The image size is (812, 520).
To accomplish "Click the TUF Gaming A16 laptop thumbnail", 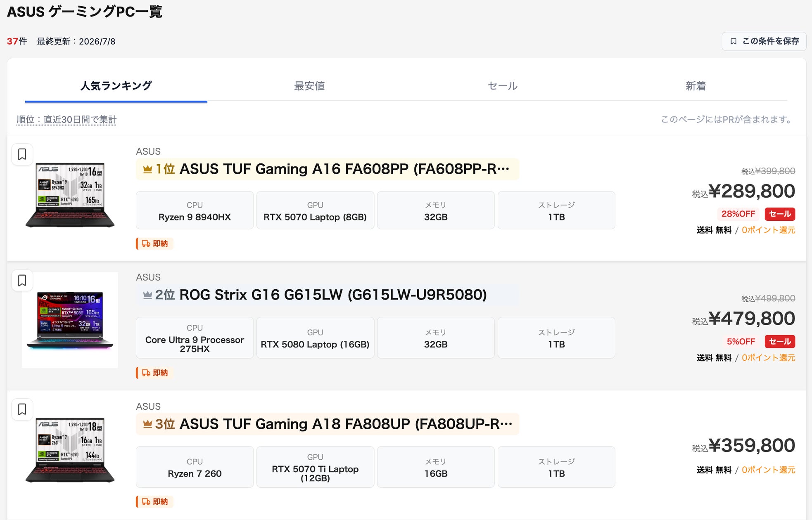I will point(70,195).
